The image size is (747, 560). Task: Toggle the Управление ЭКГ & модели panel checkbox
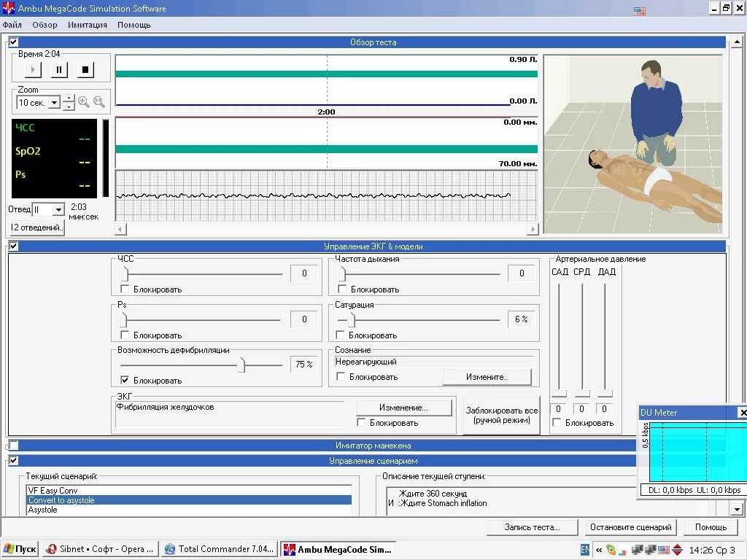14,246
